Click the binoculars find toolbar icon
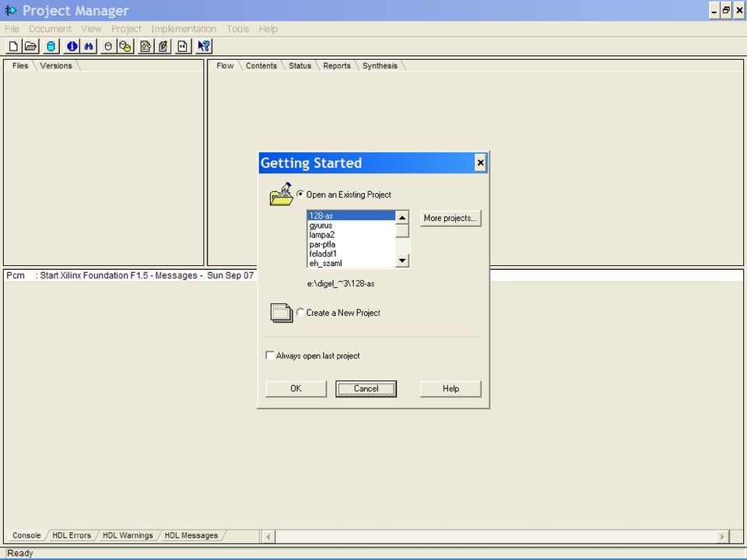The height and width of the screenshot is (560, 747). (89, 46)
